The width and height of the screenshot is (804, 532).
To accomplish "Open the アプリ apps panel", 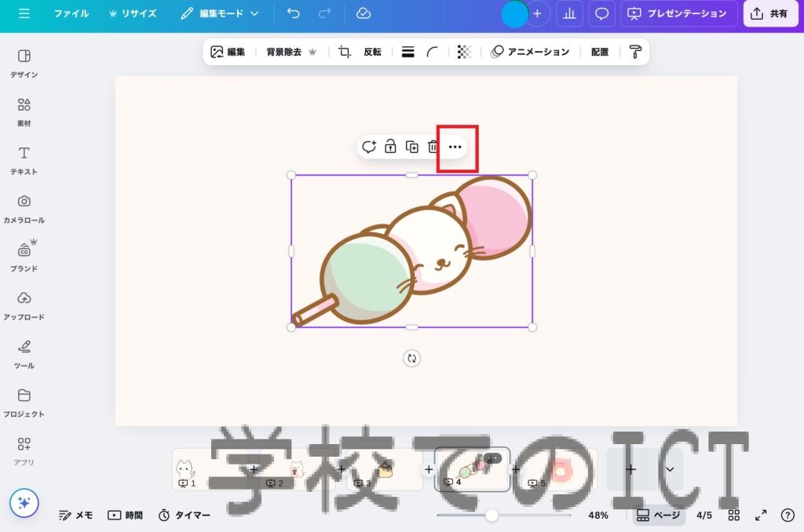I will [x=24, y=451].
